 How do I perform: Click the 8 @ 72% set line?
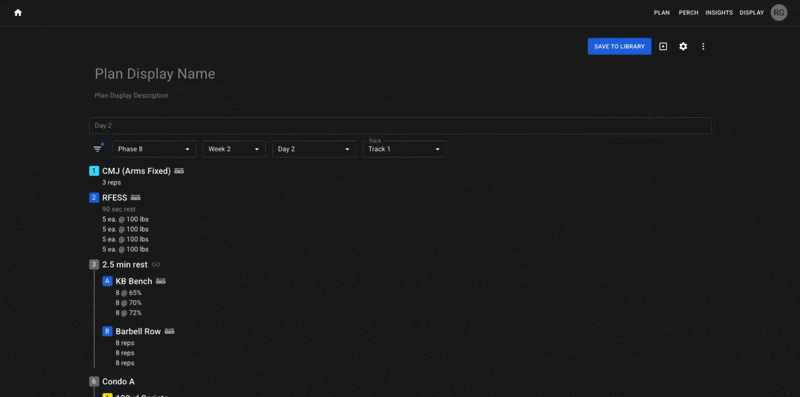click(129, 313)
